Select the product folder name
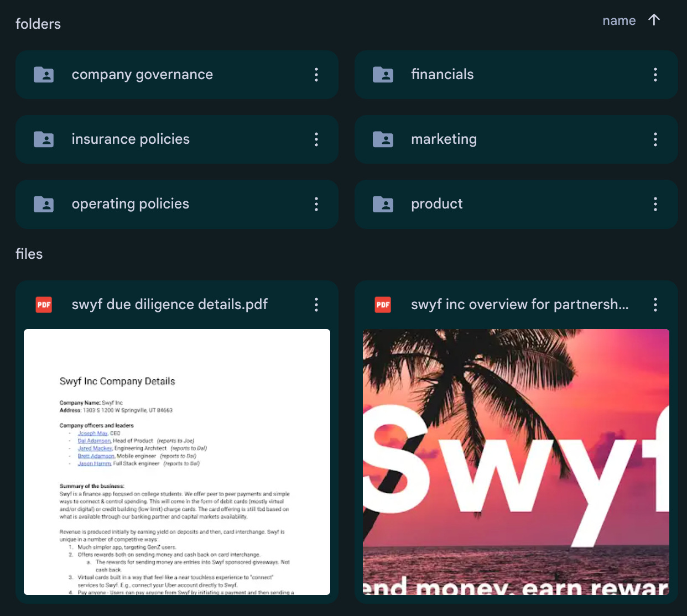The image size is (687, 616). point(437,204)
